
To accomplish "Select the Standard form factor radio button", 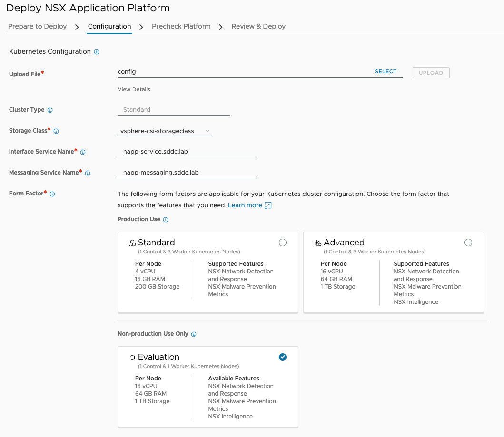I will pos(283,243).
